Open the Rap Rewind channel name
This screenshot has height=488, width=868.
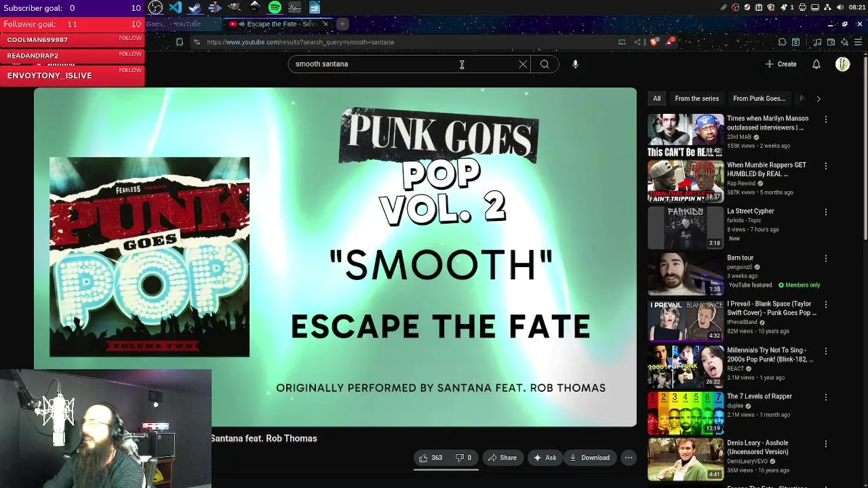pos(741,183)
